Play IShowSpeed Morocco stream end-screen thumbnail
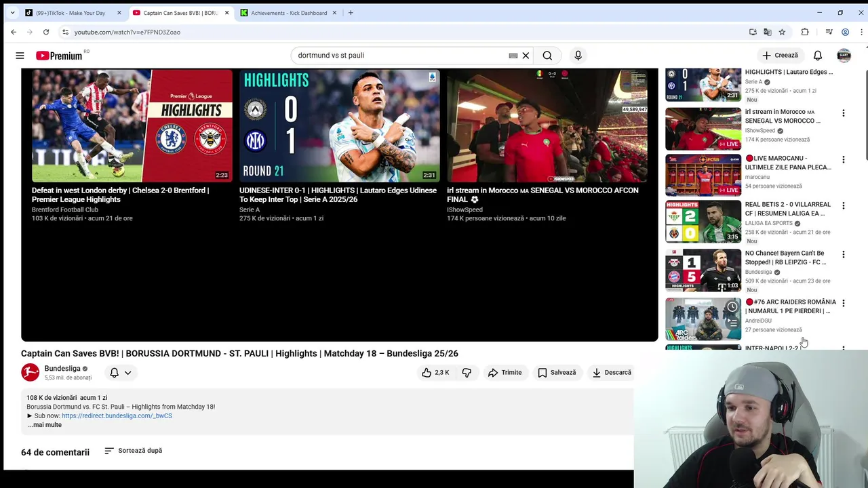The width and height of the screenshot is (868, 488). point(547,125)
